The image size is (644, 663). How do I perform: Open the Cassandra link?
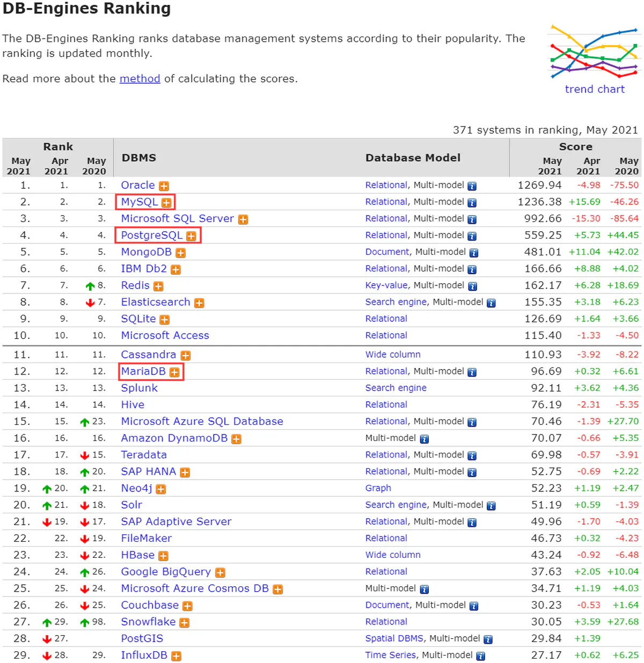tap(149, 355)
